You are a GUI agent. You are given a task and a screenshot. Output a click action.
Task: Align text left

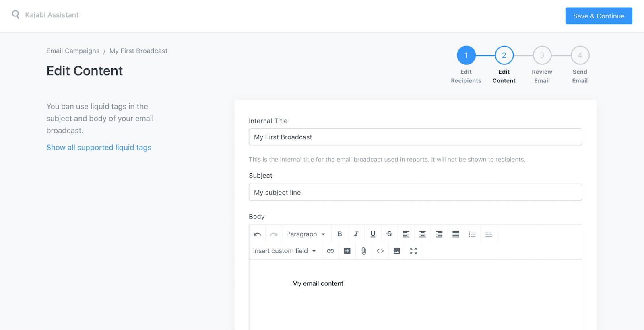pyautogui.click(x=406, y=234)
